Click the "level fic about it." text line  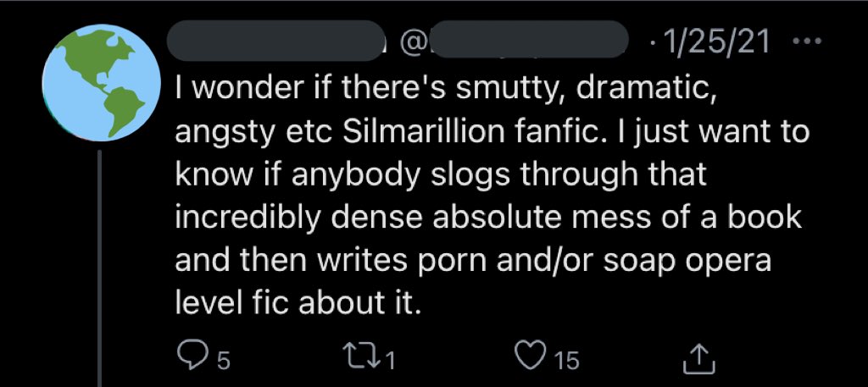click(297, 304)
